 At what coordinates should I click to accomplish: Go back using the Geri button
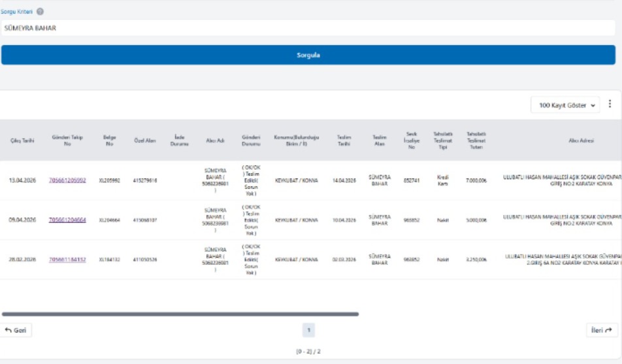[x=16, y=331]
